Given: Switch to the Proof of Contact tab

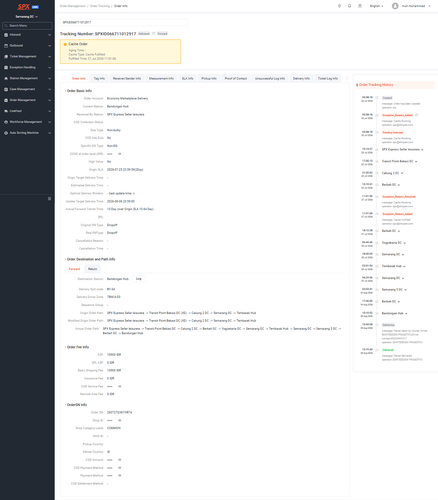Looking at the screenshot, I should point(236,78).
